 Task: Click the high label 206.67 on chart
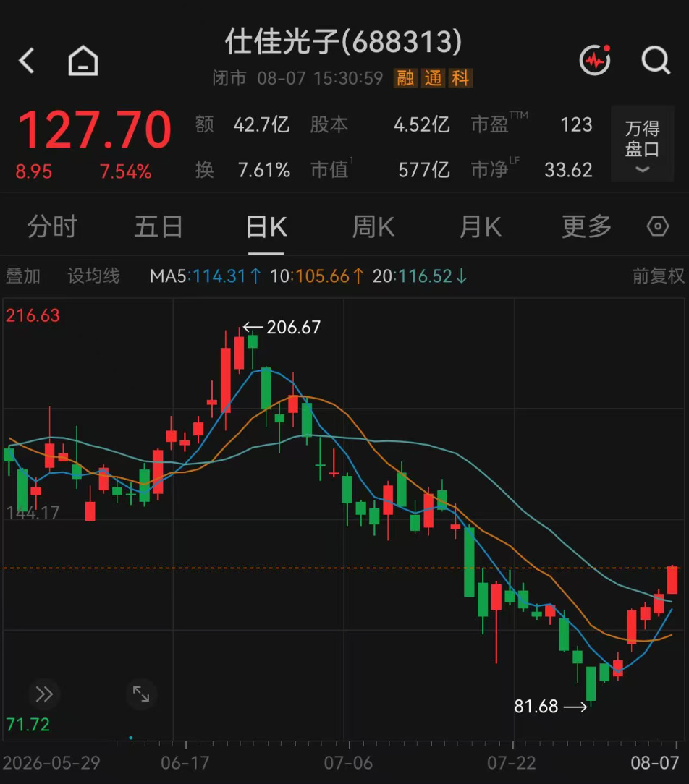(293, 328)
